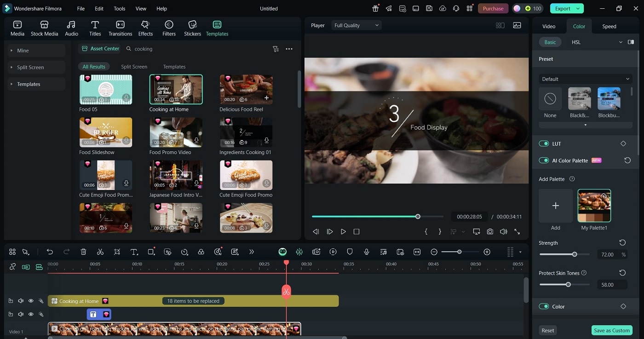Click the filter icon beside search
Viewport: 644px width, 339px height.
click(x=276, y=49)
